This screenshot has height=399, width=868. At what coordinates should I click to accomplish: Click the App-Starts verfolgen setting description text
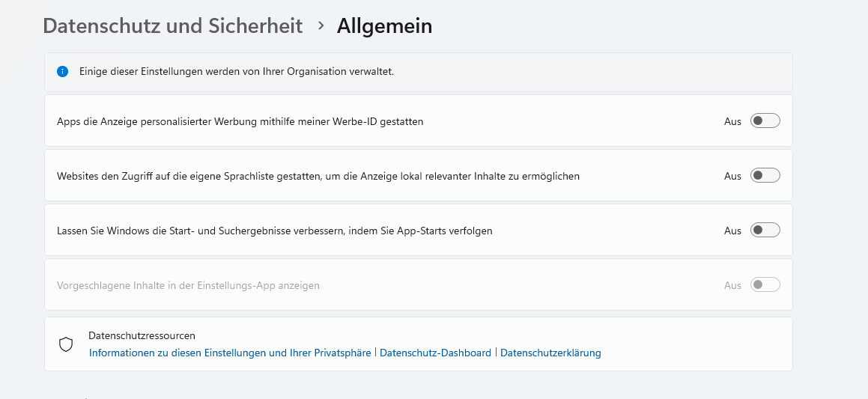[x=274, y=231]
